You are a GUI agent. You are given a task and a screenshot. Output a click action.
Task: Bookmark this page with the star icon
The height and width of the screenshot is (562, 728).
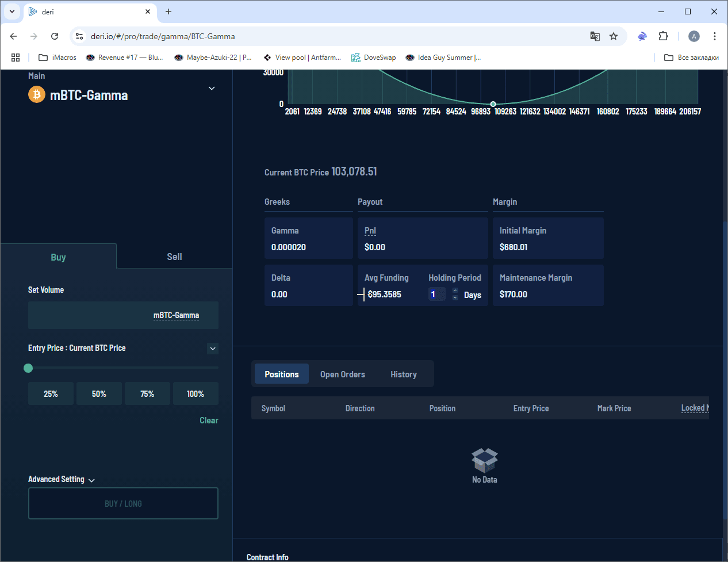click(614, 36)
